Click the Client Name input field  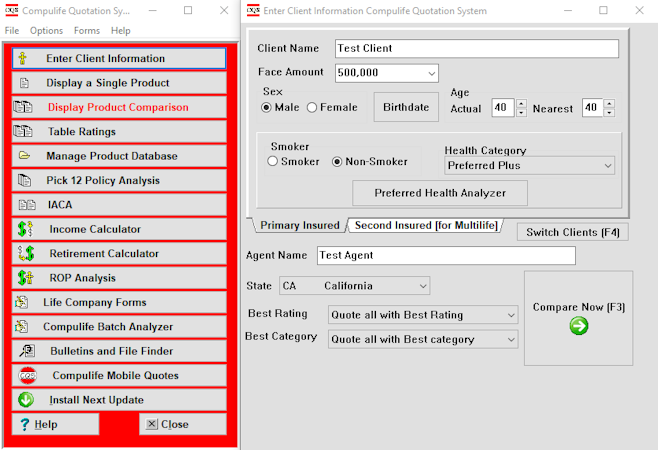coord(477,48)
